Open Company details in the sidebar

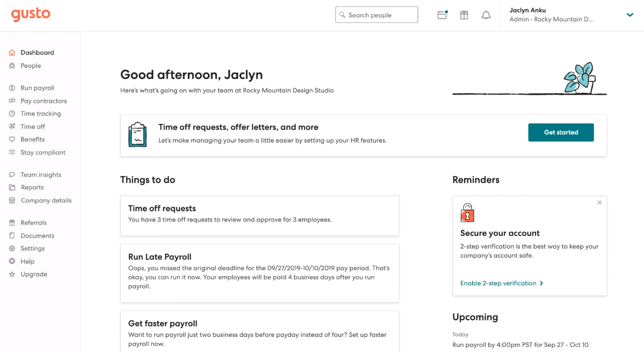46,201
